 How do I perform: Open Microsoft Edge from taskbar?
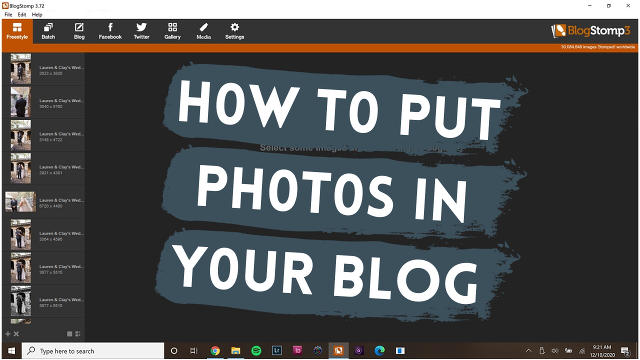pyautogui.click(x=380, y=351)
